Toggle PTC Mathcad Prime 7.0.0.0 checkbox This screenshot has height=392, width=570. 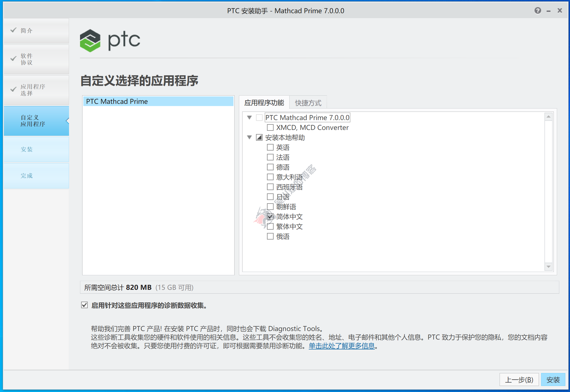259,118
